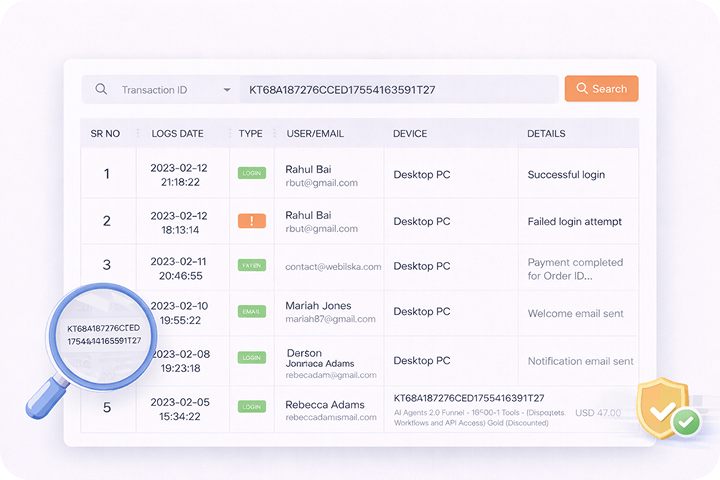Open the Failed login attempt details
The image size is (720, 480).
(x=575, y=221)
